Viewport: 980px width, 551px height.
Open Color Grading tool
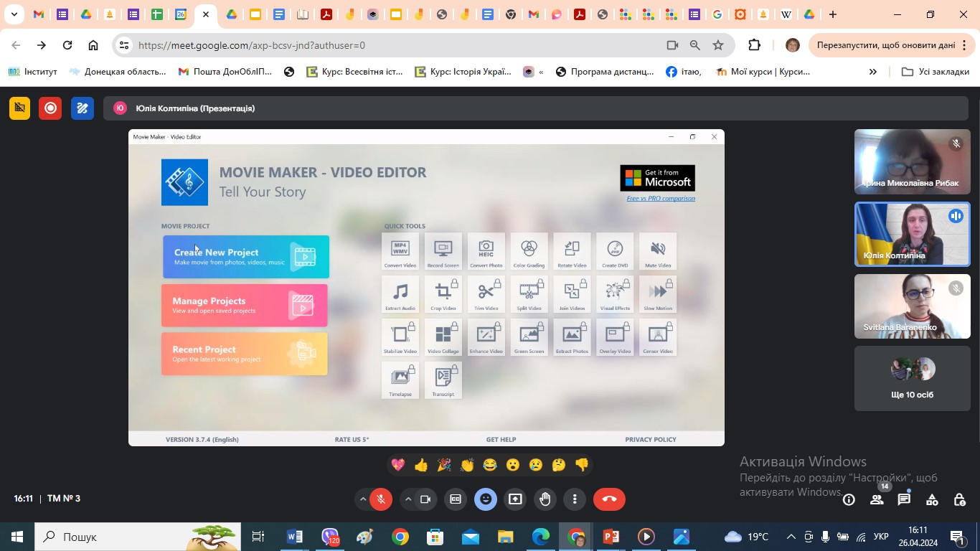(529, 251)
